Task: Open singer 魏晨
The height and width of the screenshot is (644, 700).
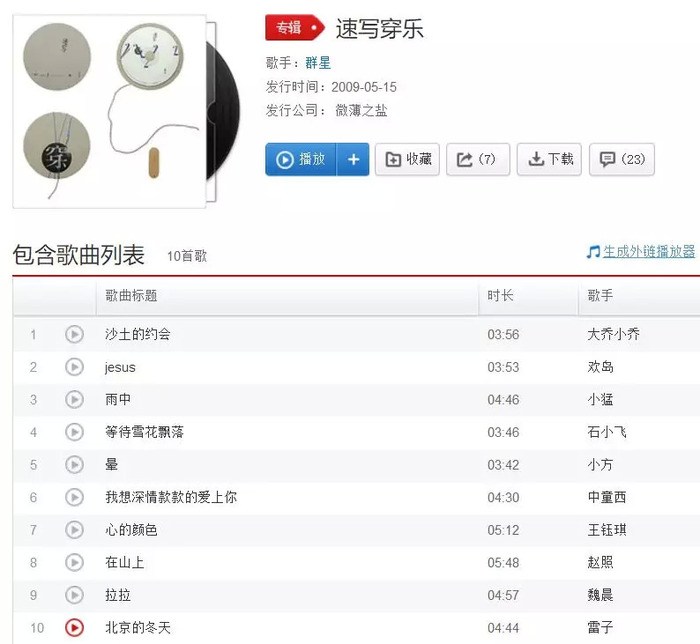Action: pos(600,595)
